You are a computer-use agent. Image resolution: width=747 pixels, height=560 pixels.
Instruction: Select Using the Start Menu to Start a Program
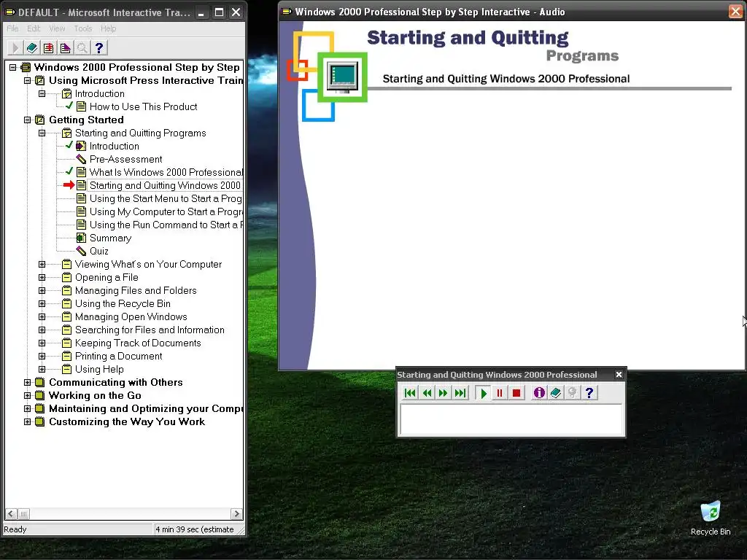(166, 198)
